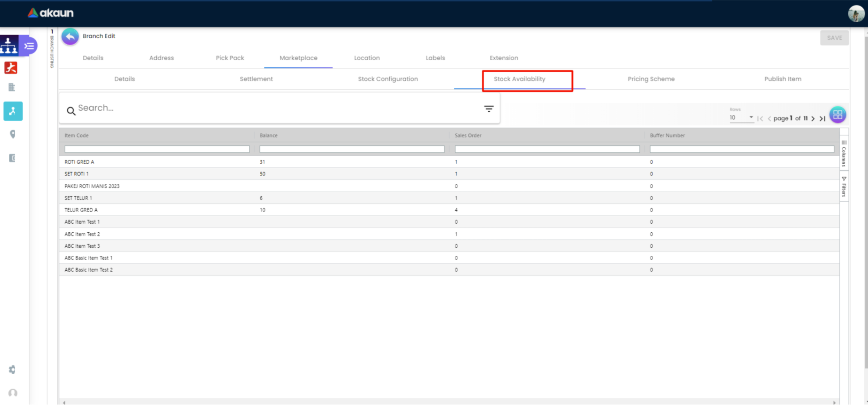Toggle the sidebar menu collapse icon
868x415 pixels.
pos(29,46)
